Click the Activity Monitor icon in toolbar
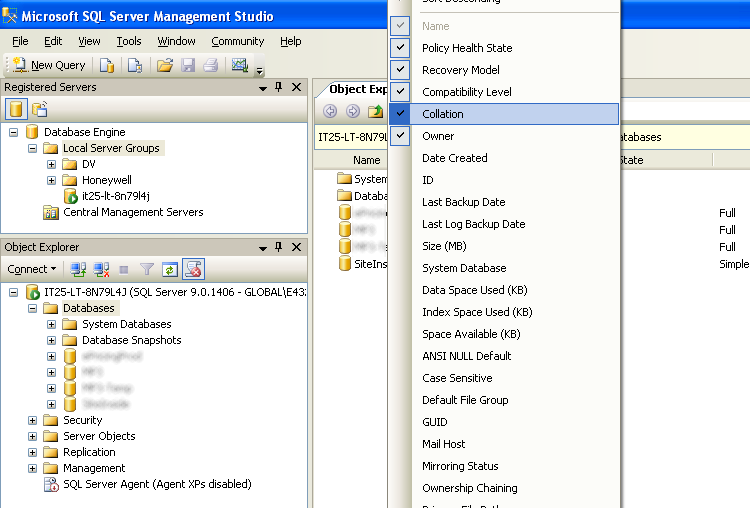 pos(240,65)
